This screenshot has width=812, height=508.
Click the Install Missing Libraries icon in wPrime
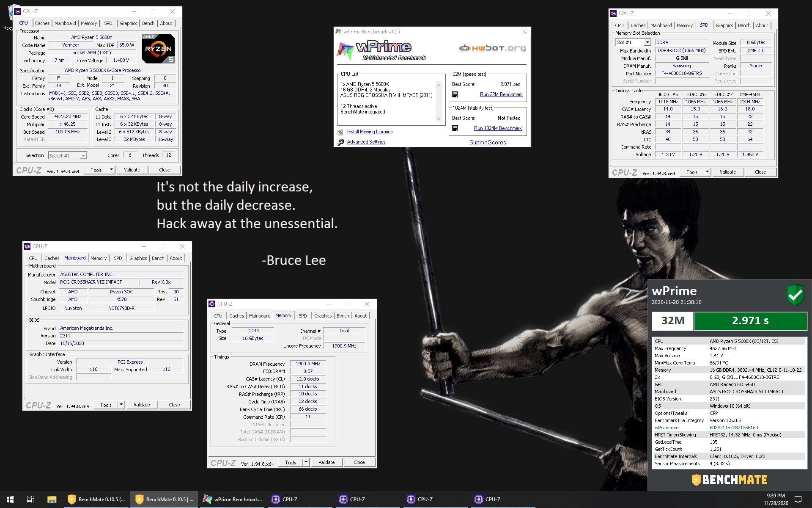(x=340, y=132)
